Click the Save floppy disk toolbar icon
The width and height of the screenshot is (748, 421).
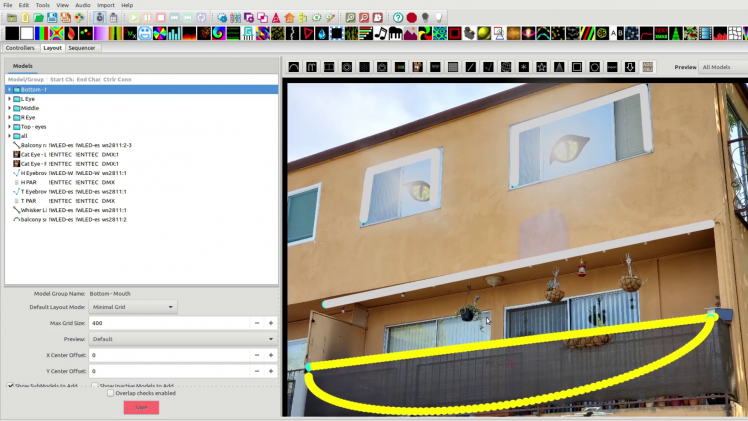[52, 18]
